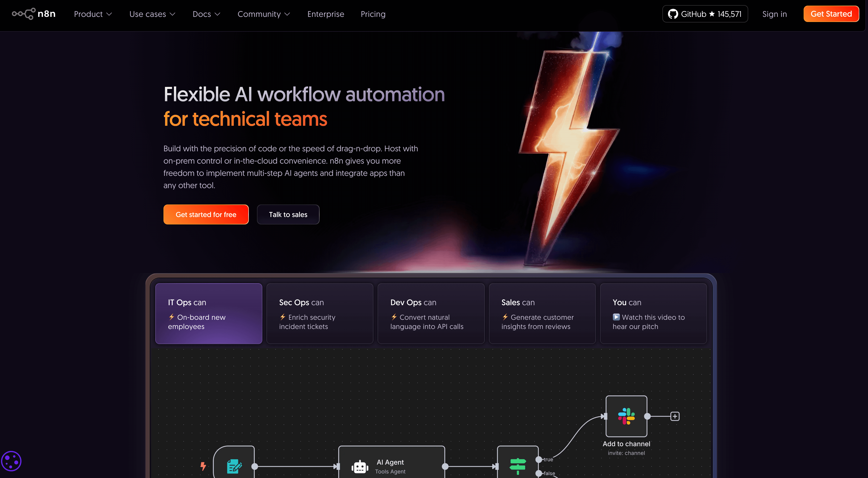
Task: Open the cookie preferences icon
Action: tap(11, 461)
